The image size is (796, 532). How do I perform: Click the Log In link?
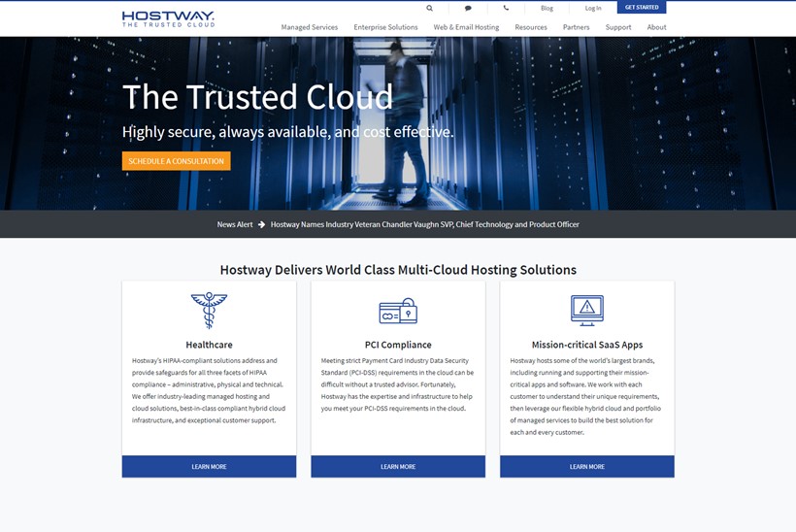pyautogui.click(x=593, y=8)
